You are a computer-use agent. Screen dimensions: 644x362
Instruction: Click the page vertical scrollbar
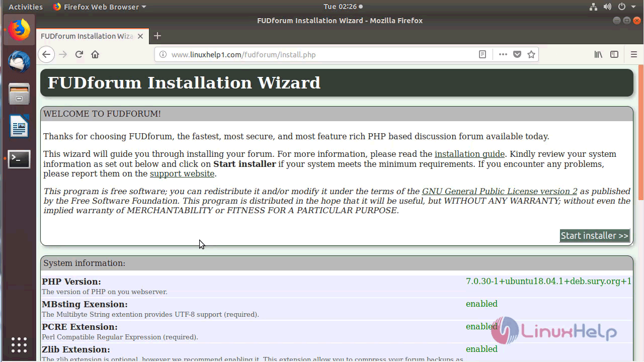tap(641, 133)
